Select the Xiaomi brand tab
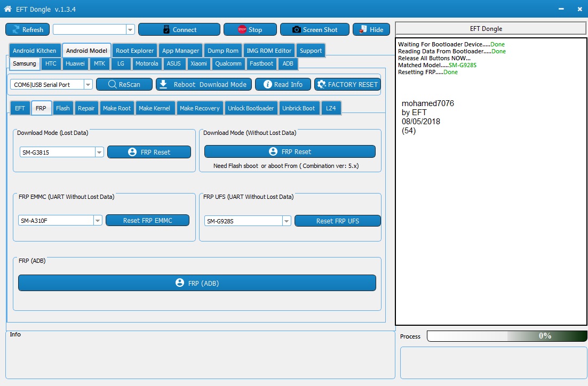588x386 pixels. coord(198,63)
